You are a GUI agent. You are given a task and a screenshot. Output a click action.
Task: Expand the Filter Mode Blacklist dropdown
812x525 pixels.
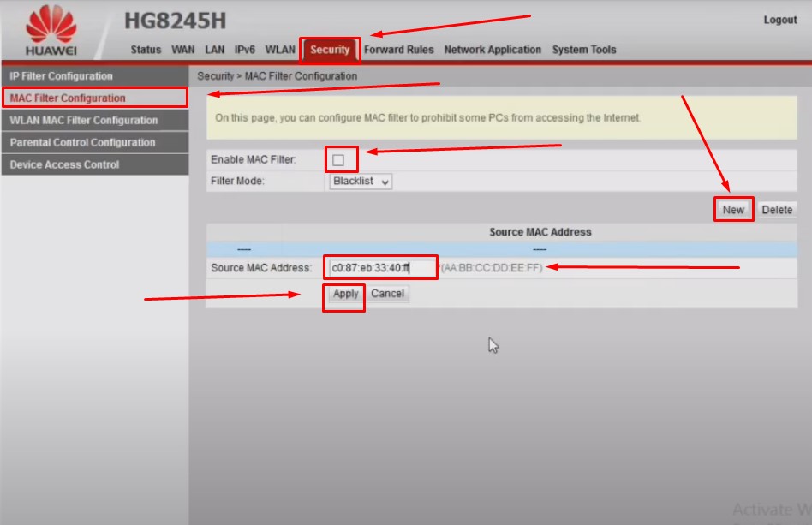pyautogui.click(x=361, y=182)
